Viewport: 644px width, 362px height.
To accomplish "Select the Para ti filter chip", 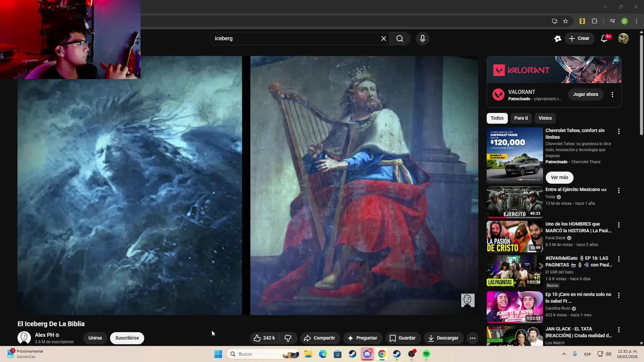I will (521, 118).
